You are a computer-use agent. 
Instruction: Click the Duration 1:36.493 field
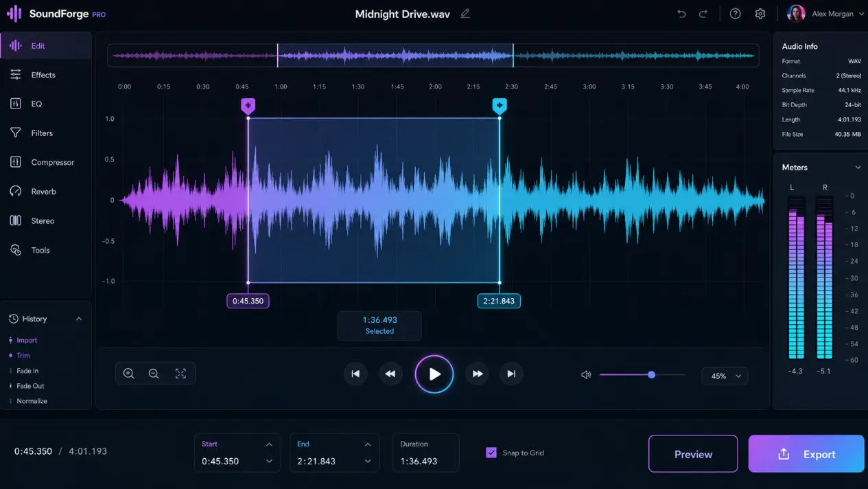coord(425,453)
